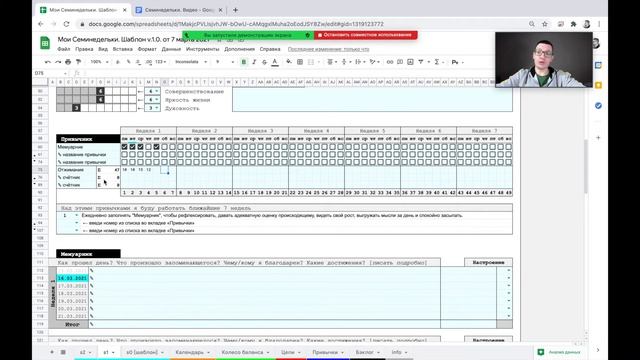Uncheck Monday week 1 habit checkbox
Screen dimensions: 640x360
pyautogui.click(x=124, y=147)
